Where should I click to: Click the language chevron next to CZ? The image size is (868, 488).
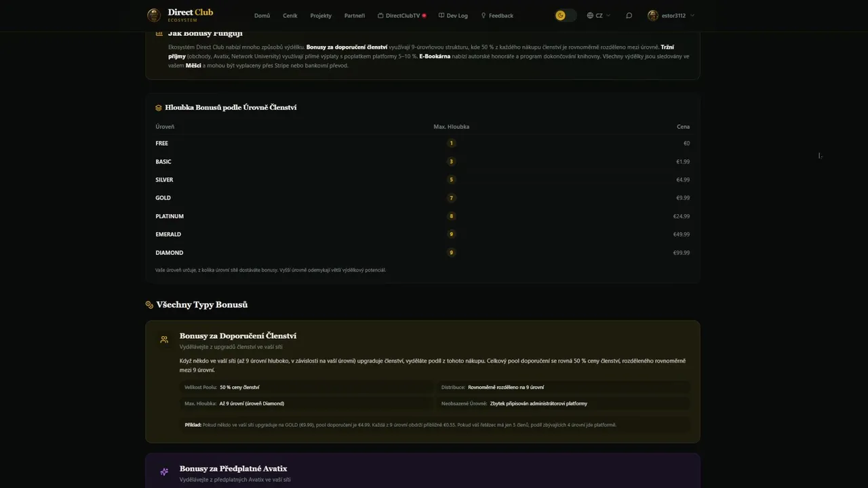pos(608,16)
